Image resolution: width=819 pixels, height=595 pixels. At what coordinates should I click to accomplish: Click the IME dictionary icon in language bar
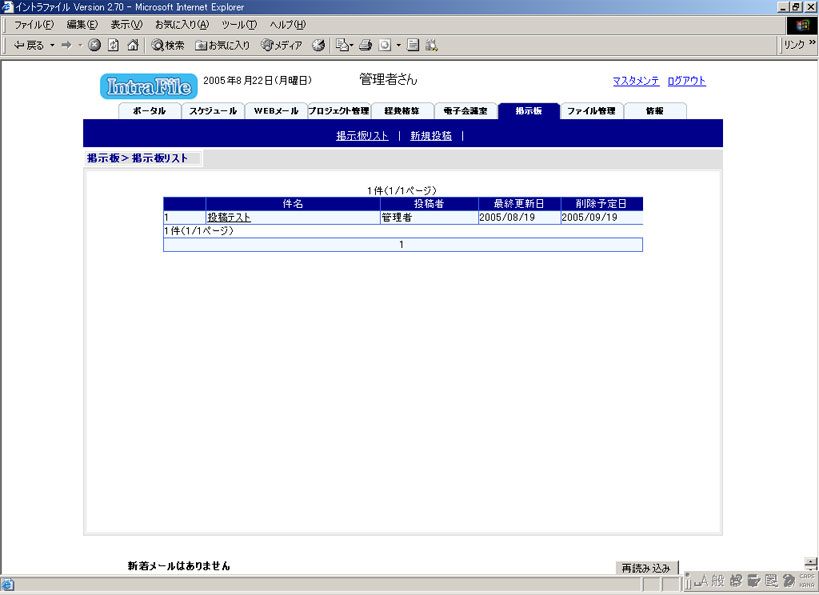(771, 580)
